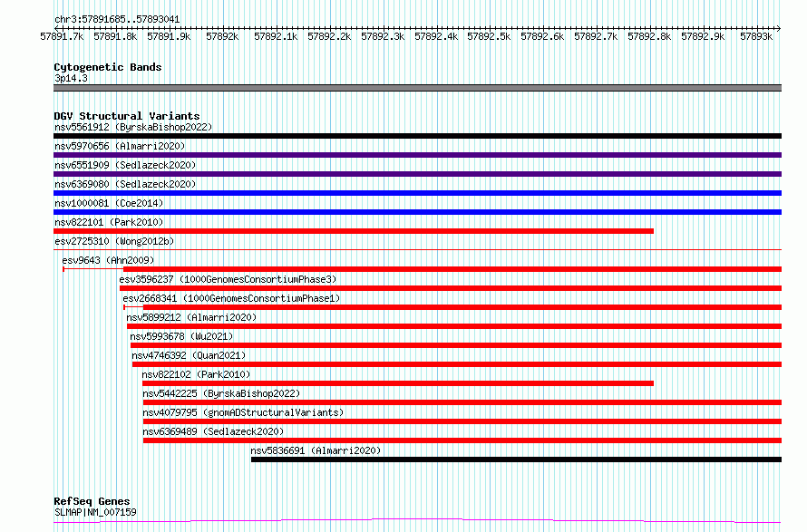Screen dimensions: 807x532
Task: Click the 57892.2k ruler tick label
Action: (x=329, y=36)
